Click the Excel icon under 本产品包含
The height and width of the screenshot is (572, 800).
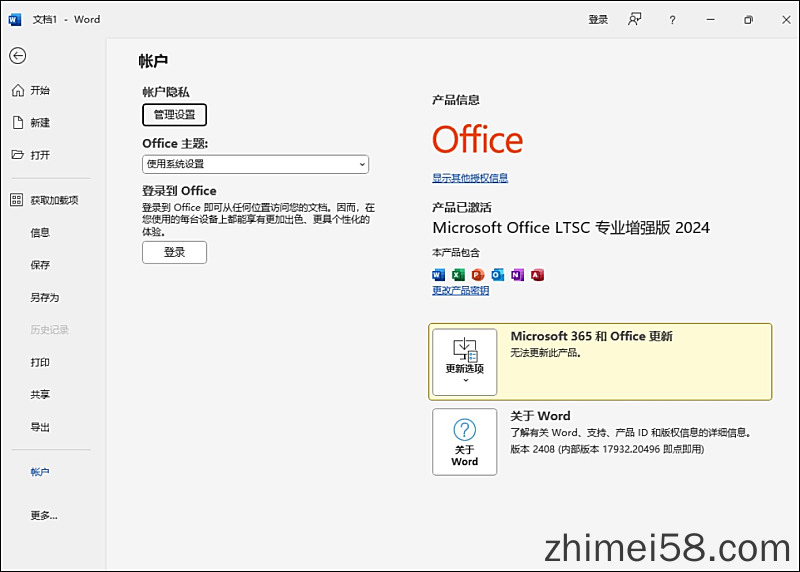click(458, 275)
